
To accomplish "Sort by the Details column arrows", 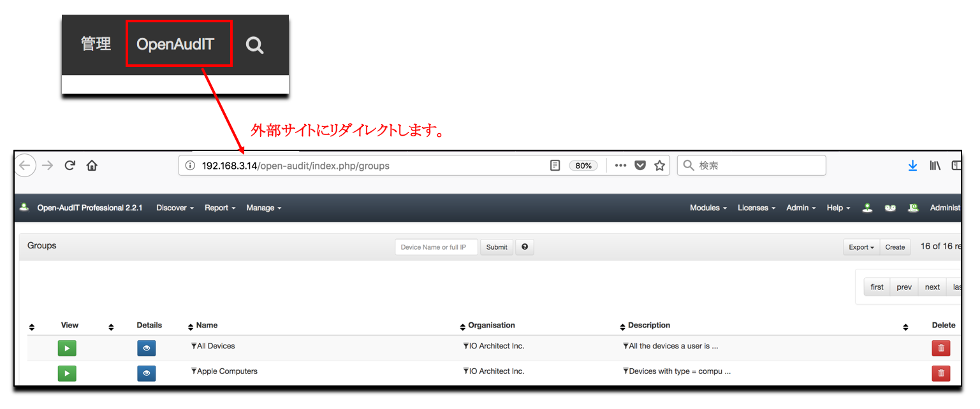I will pyautogui.click(x=111, y=327).
